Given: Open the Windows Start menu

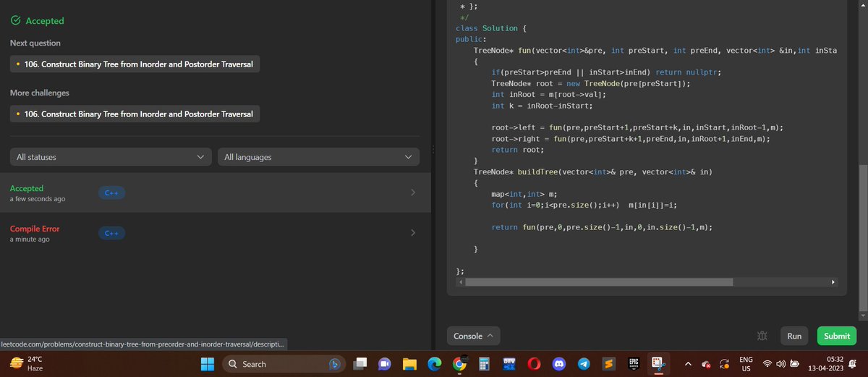Looking at the screenshot, I should tap(208, 364).
